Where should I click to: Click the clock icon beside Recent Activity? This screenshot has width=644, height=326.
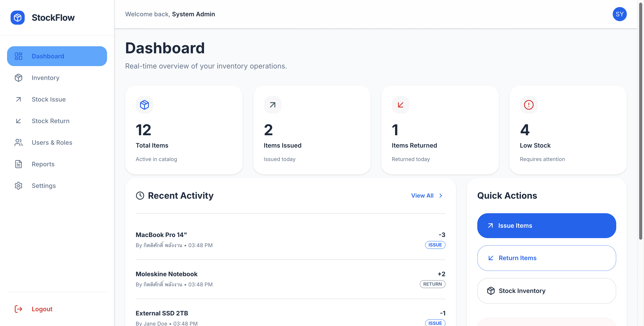click(140, 196)
